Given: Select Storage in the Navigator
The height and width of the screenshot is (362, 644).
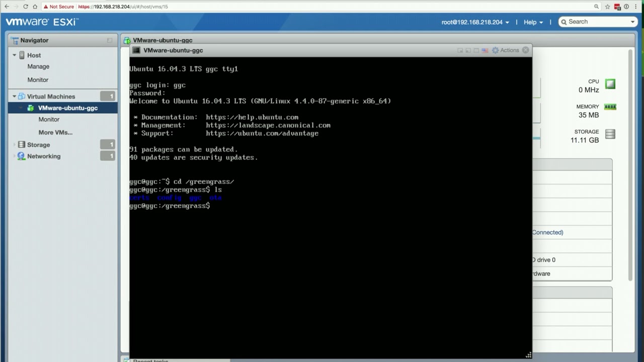Looking at the screenshot, I should (x=38, y=145).
